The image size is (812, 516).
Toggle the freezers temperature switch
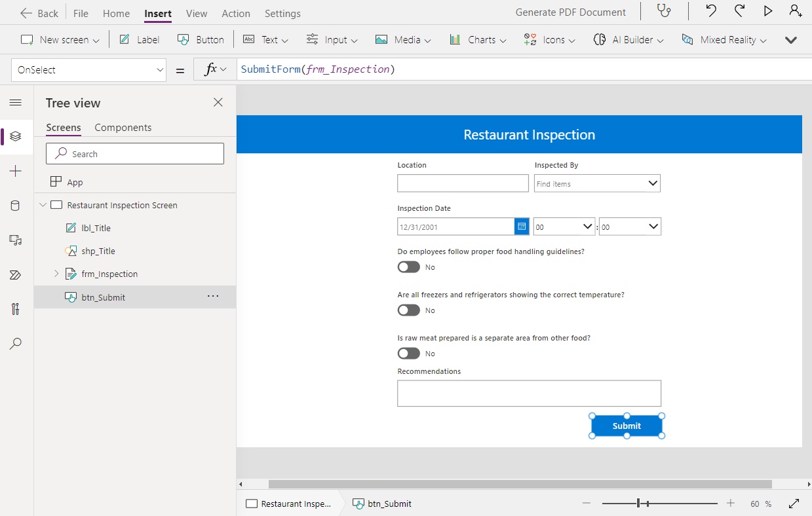click(x=408, y=310)
